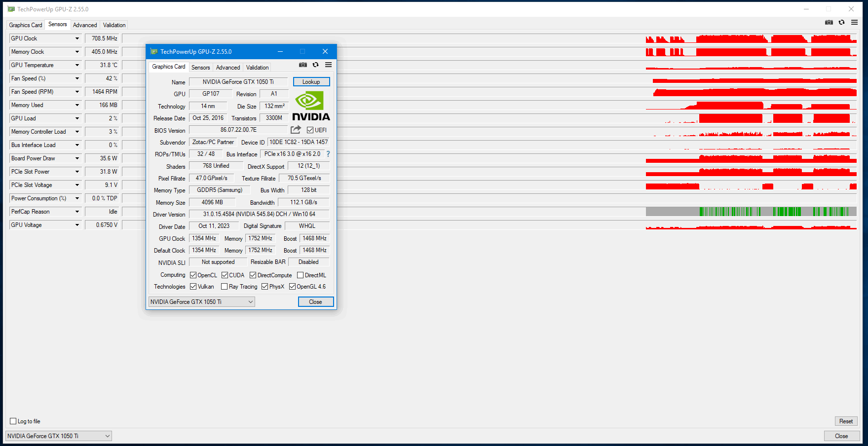Click BIOS export share icon
868x446 pixels.
(x=296, y=130)
